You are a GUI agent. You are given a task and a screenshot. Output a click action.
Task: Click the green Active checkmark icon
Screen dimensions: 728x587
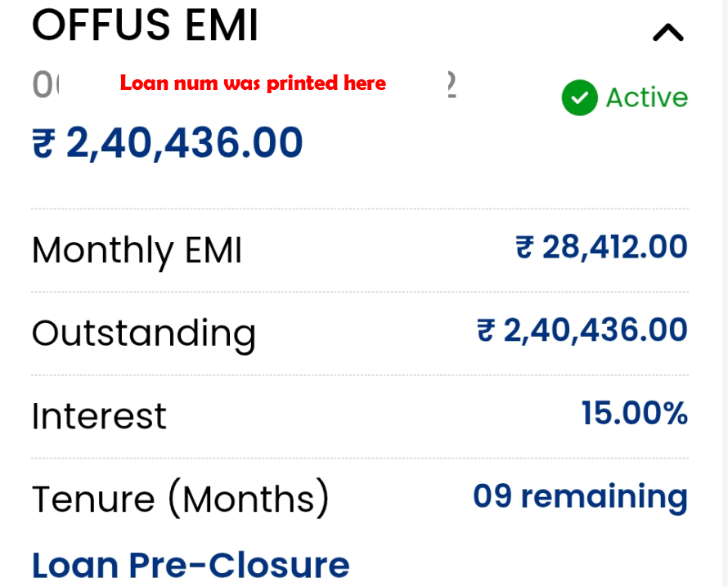(x=579, y=97)
